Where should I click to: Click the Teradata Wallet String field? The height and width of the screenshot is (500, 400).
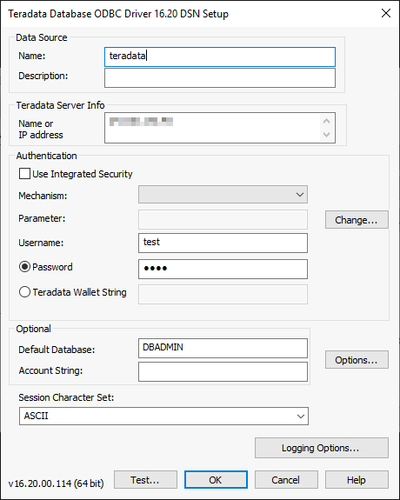tap(223, 294)
